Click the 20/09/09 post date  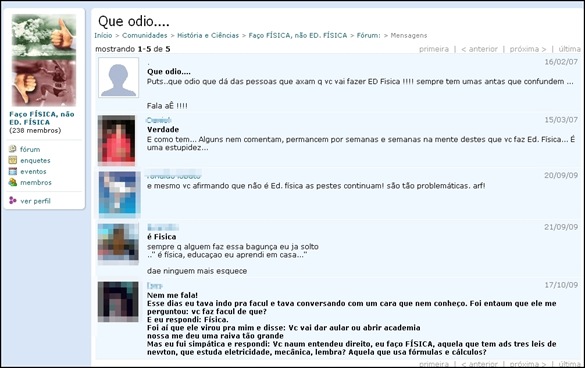pyautogui.click(x=561, y=175)
